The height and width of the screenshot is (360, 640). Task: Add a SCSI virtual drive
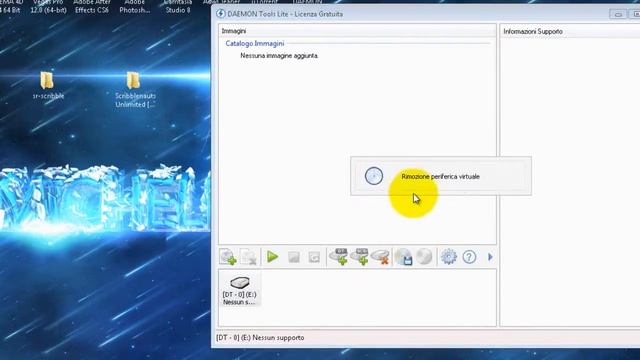(x=359, y=257)
